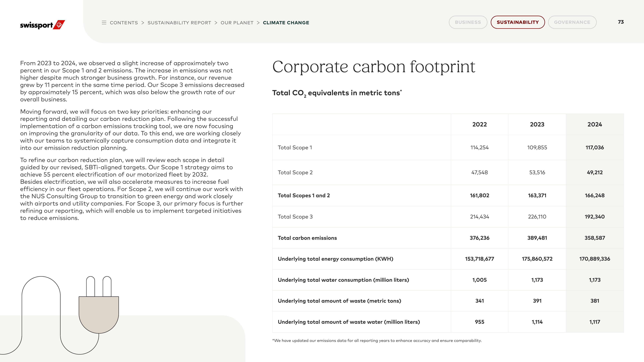Select value 1,005 in the water row
This screenshot has height=362, width=644.
tap(479, 280)
